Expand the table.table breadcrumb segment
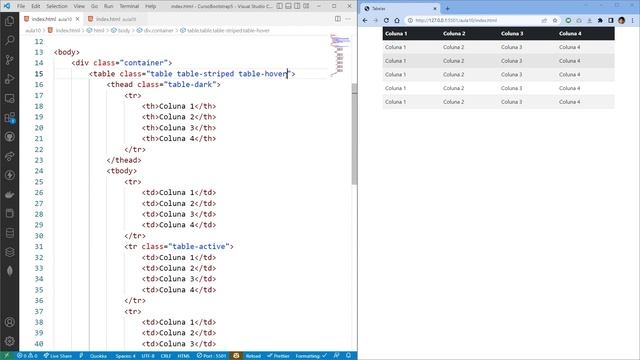640x360 pixels. pyautogui.click(x=225, y=30)
